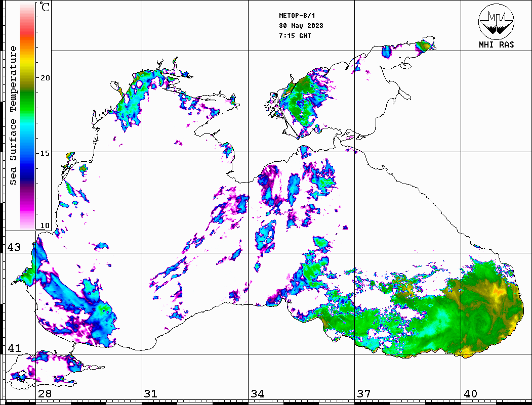Click the longitude label 40
Image resolution: width=532 pixels, height=405 pixels.
pos(470,394)
